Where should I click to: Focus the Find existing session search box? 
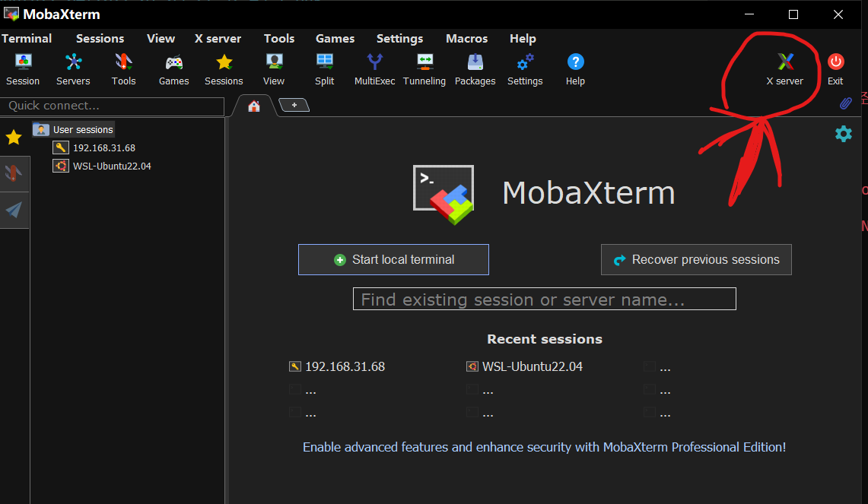point(545,299)
